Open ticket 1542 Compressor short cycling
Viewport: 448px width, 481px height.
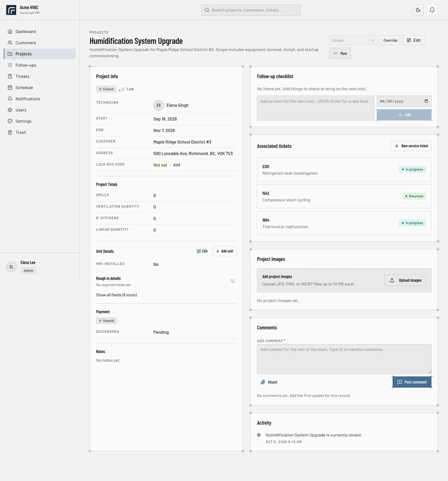[344, 196]
